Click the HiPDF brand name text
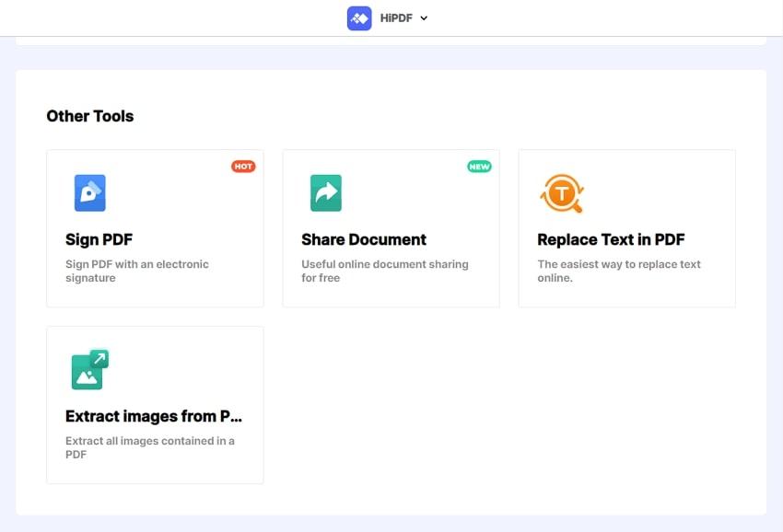Screen dimensions: 783x532 395,18
